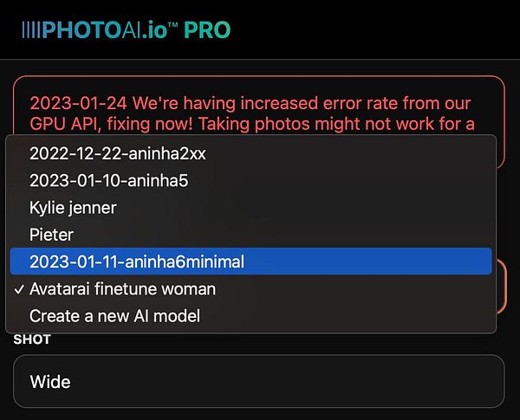Viewport: 520px width, 420px height.
Task: Click the trademark symbol in logo
Action: point(172,24)
